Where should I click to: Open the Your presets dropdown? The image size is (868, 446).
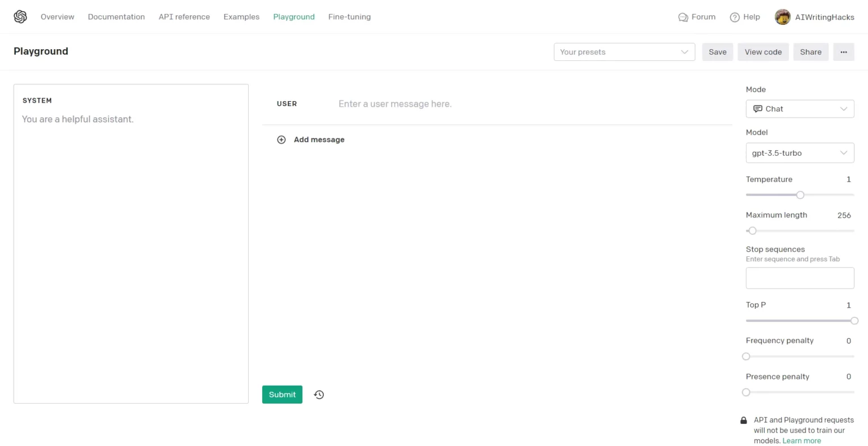tap(624, 52)
